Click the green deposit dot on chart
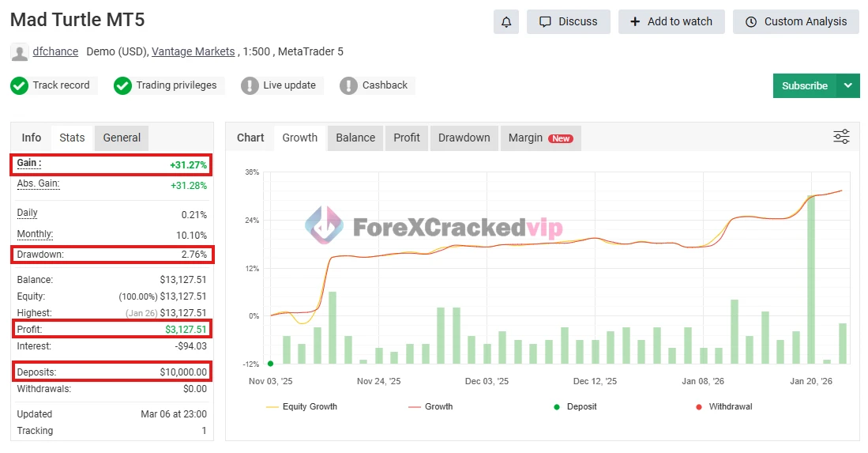The height and width of the screenshot is (453, 868). click(x=271, y=364)
